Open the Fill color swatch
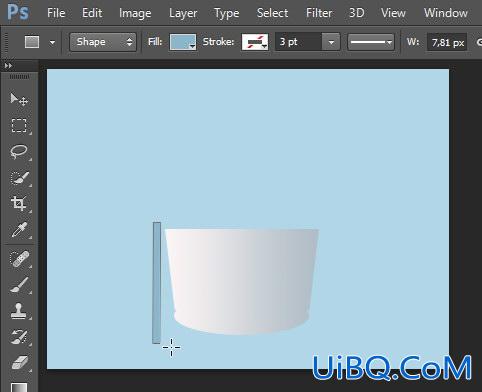This screenshot has height=392, width=482. coord(183,42)
